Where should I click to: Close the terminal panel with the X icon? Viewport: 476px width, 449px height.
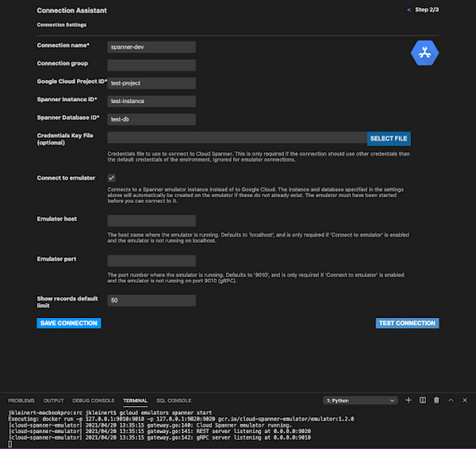point(465,400)
